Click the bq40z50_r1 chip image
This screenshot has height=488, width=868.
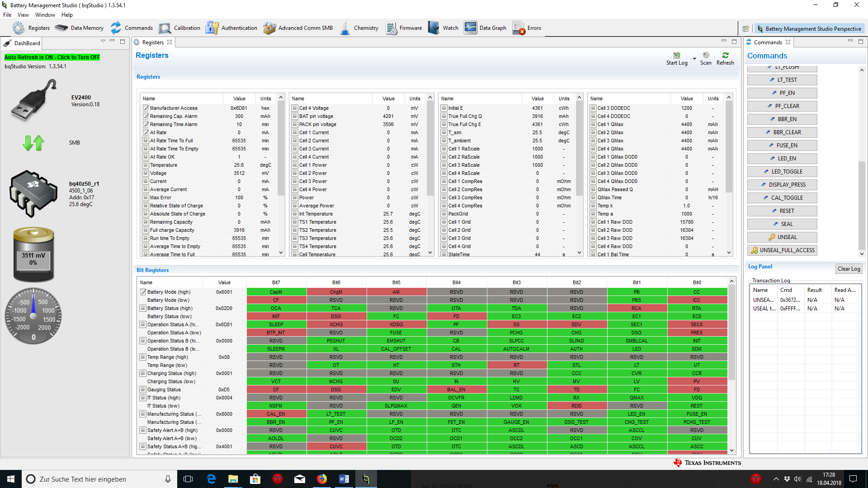tap(33, 193)
